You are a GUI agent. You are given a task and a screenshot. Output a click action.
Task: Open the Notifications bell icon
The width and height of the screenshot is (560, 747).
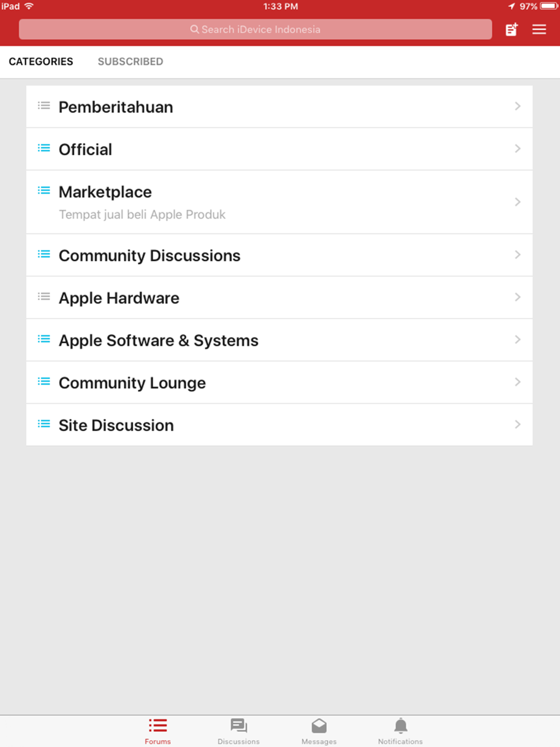pos(400,726)
